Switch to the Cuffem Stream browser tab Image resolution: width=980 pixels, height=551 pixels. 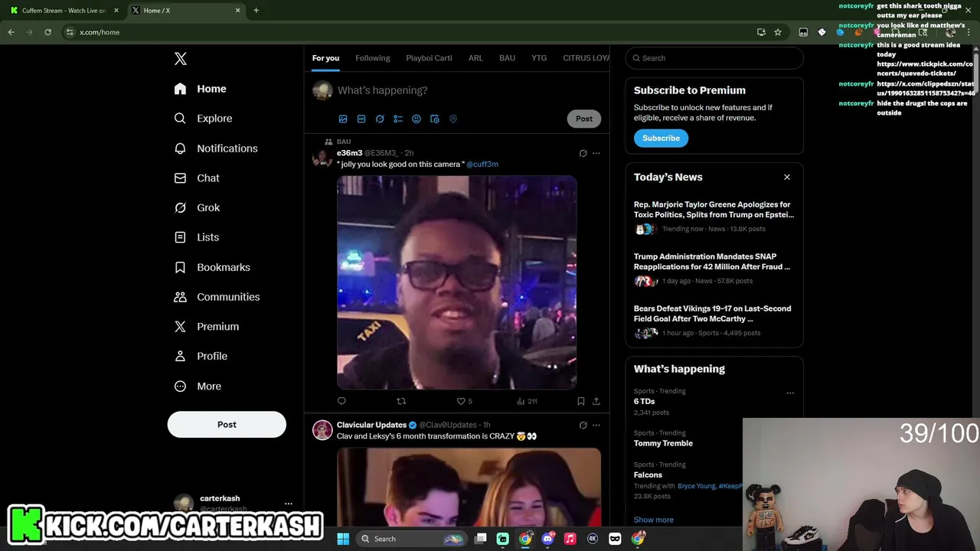point(64,11)
